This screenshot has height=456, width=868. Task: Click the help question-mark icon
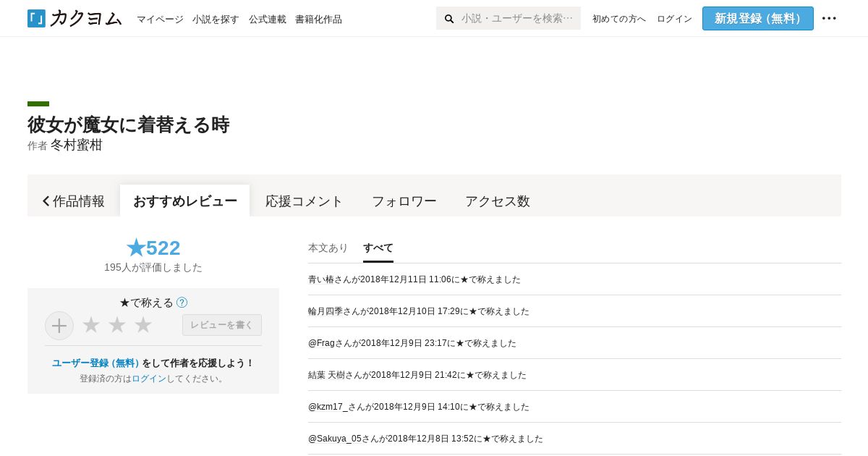click(x=182, y=303)
